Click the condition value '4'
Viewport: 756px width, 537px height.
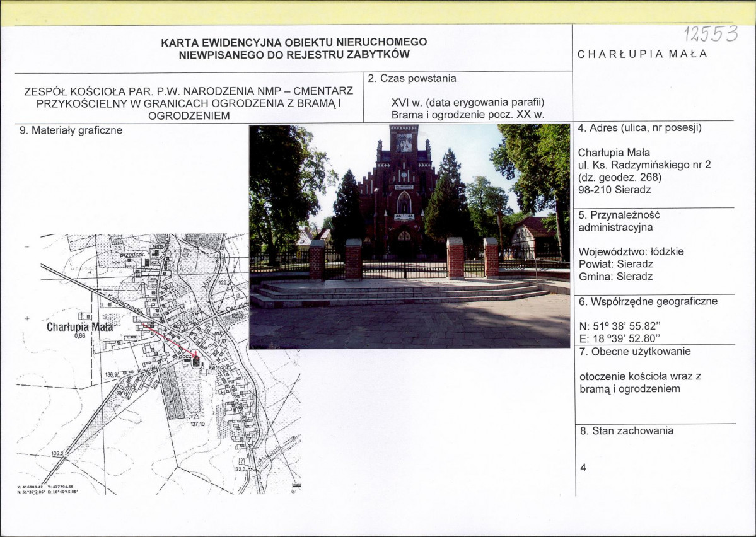(x=583, y=468)
